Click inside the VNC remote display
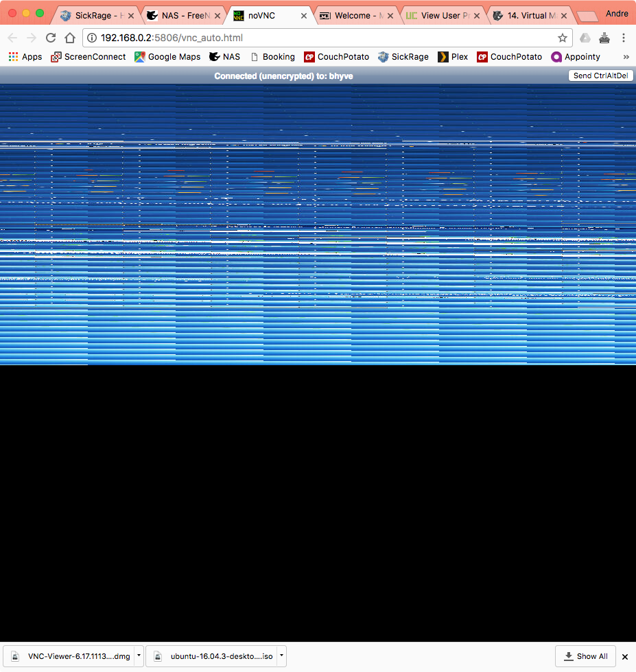 pos(318,362)
